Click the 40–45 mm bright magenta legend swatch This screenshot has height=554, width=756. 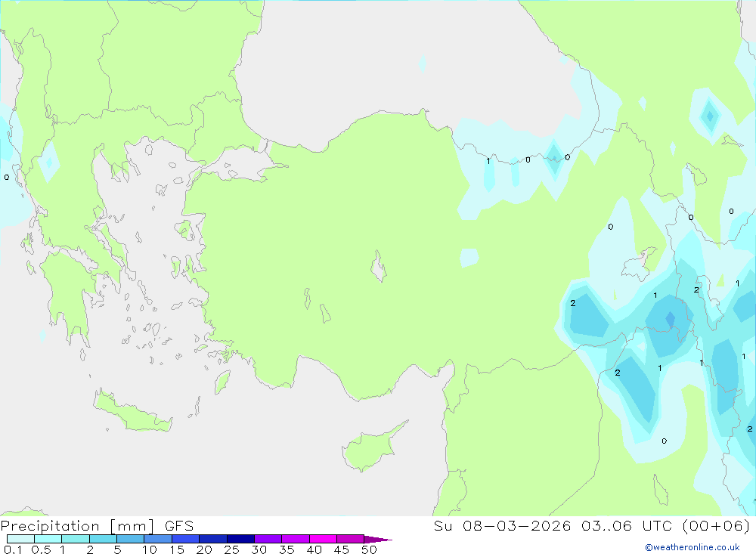click(x=323, y=539)
